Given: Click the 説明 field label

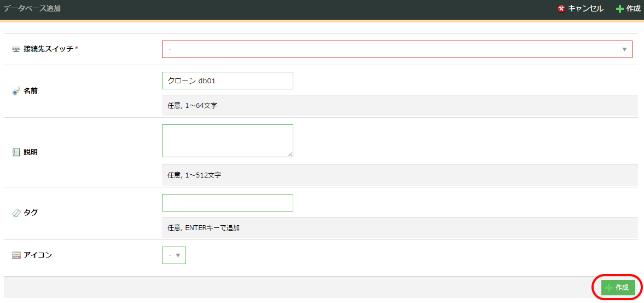Looking at the screenshot, I should pyautogui.click(x=31, y=152).
